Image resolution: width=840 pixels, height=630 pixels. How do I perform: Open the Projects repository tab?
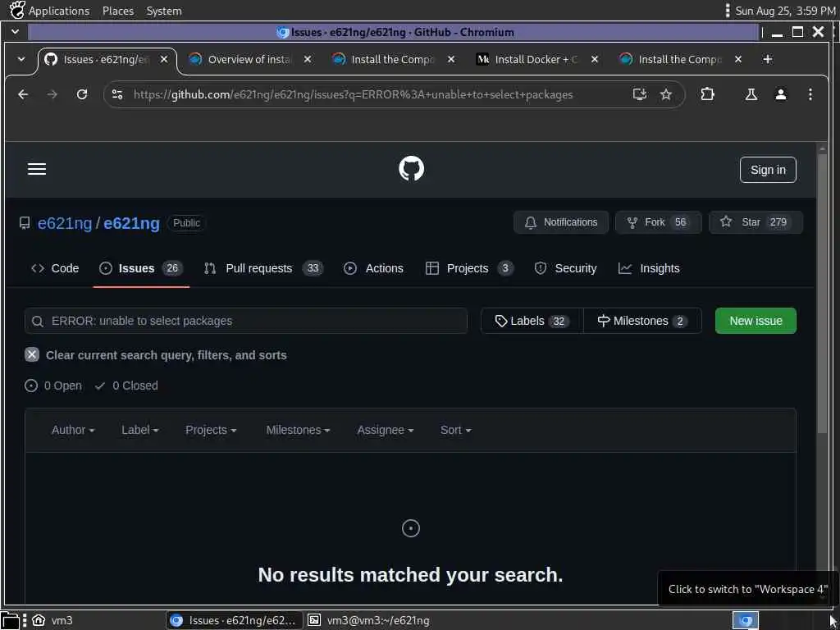click(x=469, y=268)
